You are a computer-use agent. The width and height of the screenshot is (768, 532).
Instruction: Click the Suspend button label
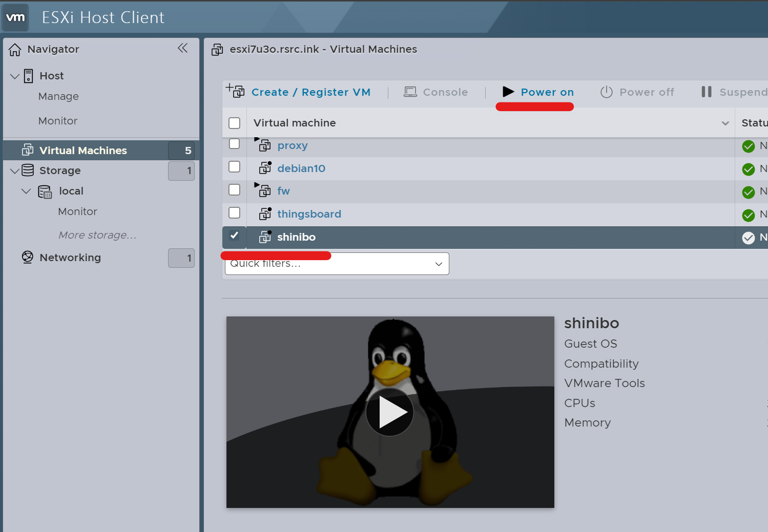[x=743, y=92]
